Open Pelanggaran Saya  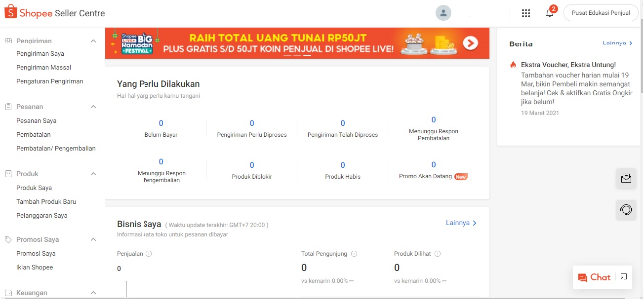click(x=41, y=215)
